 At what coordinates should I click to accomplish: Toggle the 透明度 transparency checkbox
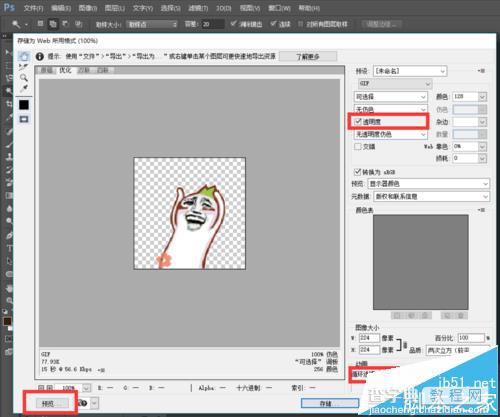pyautogui.click(x=358, y=121)
